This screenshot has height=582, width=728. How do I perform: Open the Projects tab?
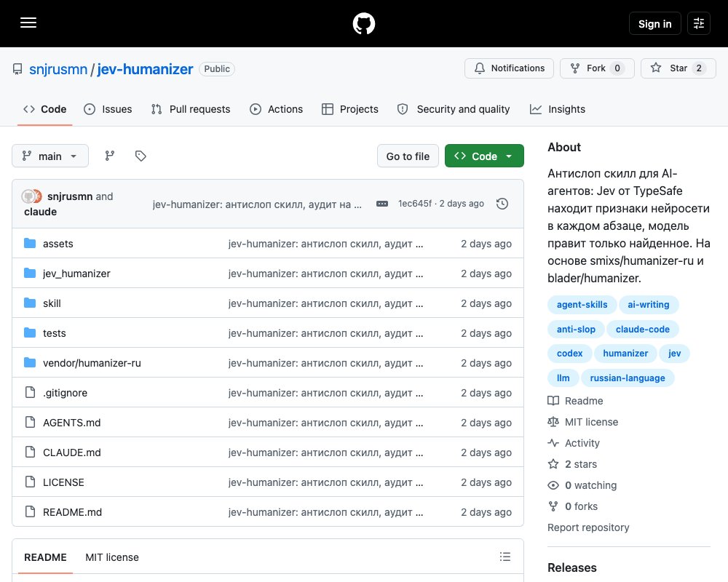(x=350, y=109)
